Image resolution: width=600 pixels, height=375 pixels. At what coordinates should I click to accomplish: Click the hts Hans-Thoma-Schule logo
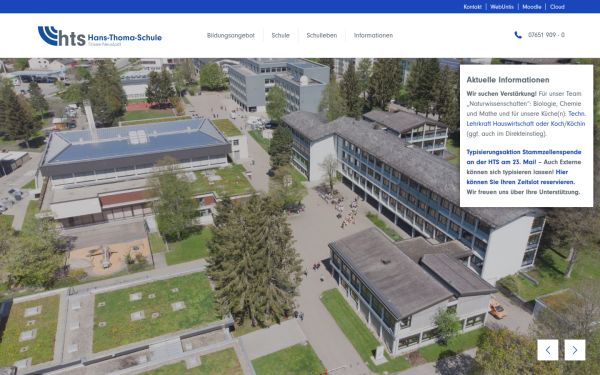coord(99,36)
